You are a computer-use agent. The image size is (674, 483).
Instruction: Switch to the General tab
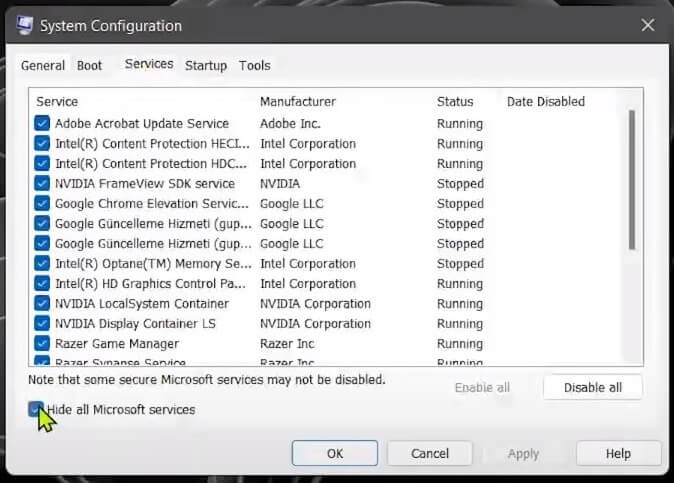coord(43,65)
